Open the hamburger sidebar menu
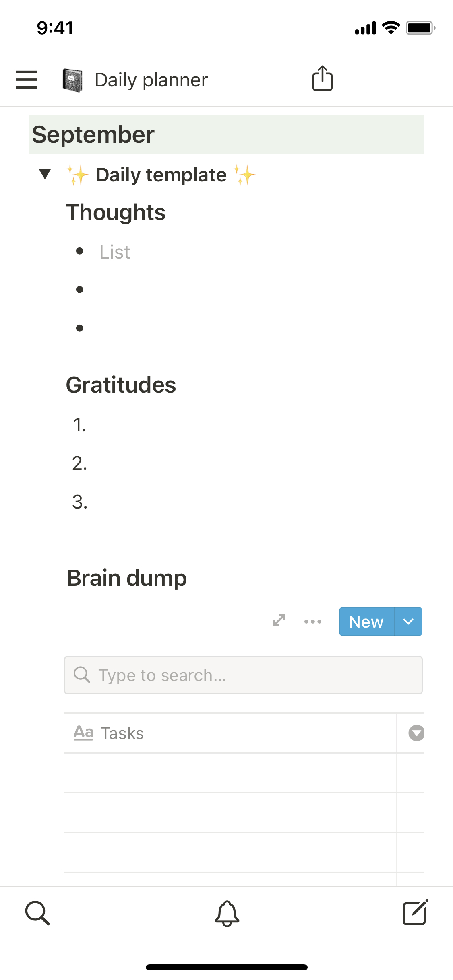Image resolution: width=453 pixels, height=980 pixels. pyautogui.click(x=27, y=80)
